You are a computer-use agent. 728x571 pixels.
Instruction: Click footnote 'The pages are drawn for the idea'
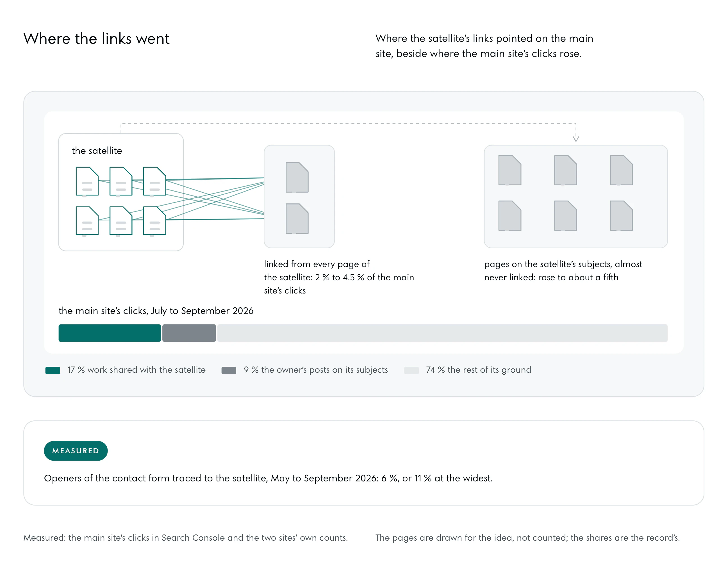pyautogui.click(x=527, y=538)
